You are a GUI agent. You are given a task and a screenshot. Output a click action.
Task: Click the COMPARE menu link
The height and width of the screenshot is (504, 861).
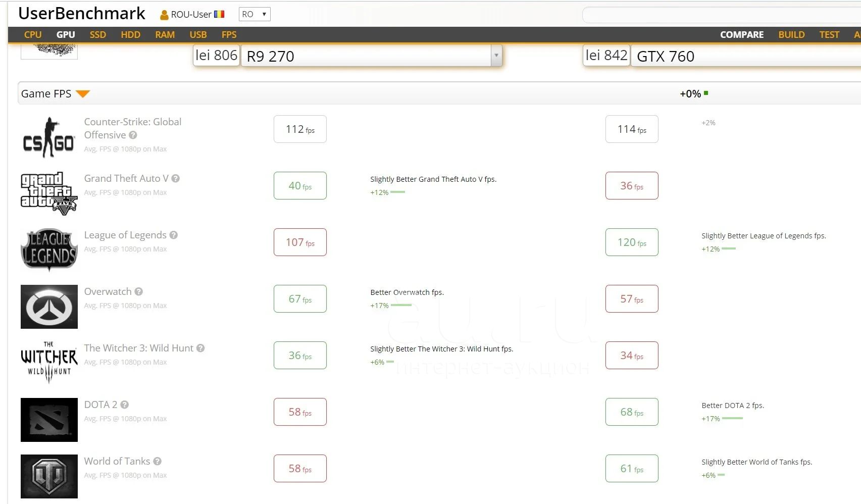pyautogui.click(x=742, y=34)
